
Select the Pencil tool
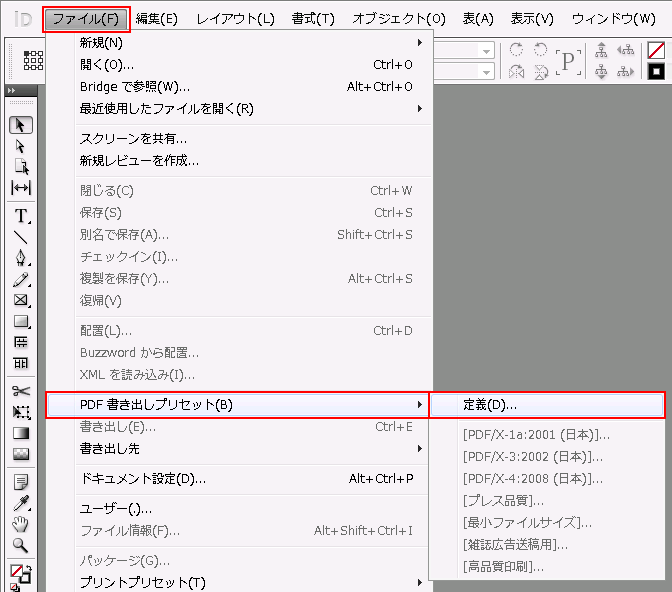(21, 279)
